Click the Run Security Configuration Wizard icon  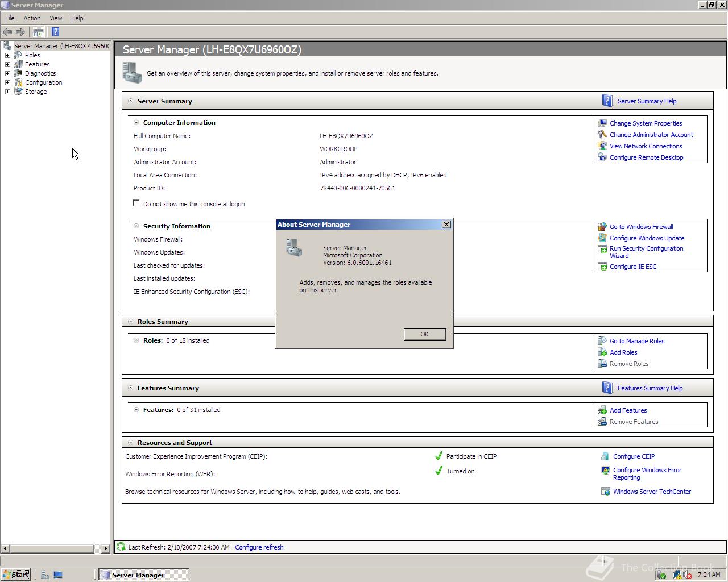(602, 249)
